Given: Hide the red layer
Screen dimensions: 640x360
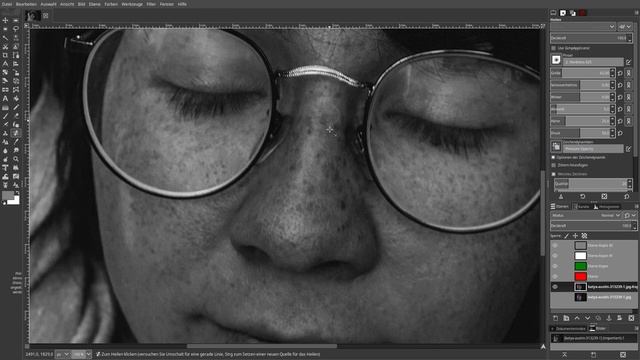Looking at the screenshot, I should tap(555, 276).
